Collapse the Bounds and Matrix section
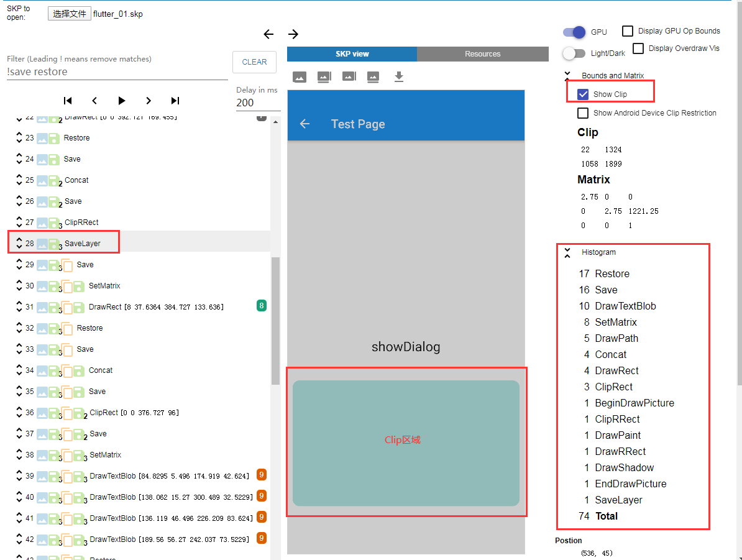This screenshot has width=742, height=560. coord(567,75)
